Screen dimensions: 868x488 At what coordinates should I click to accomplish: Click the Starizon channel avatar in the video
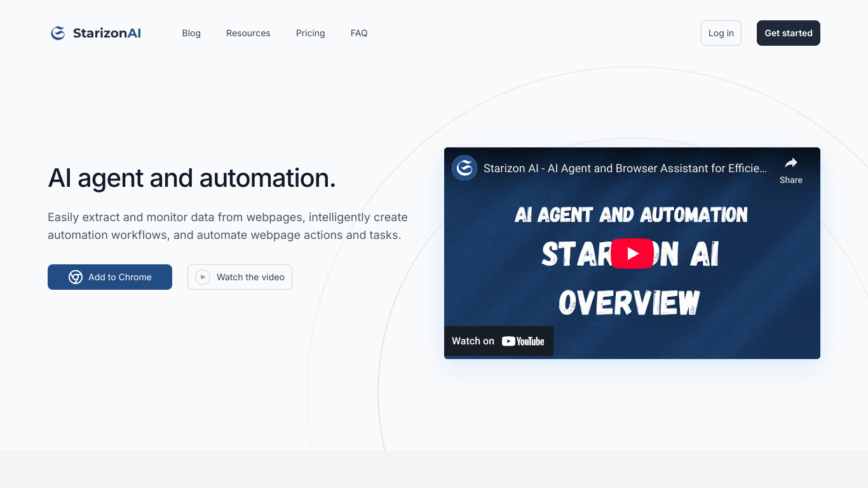tap(465, 168)
